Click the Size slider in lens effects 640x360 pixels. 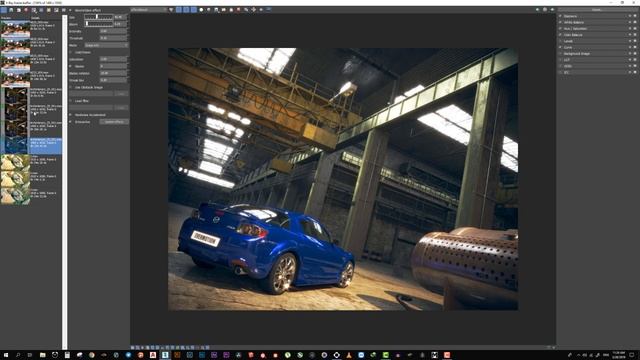click(x=98, y=17)
